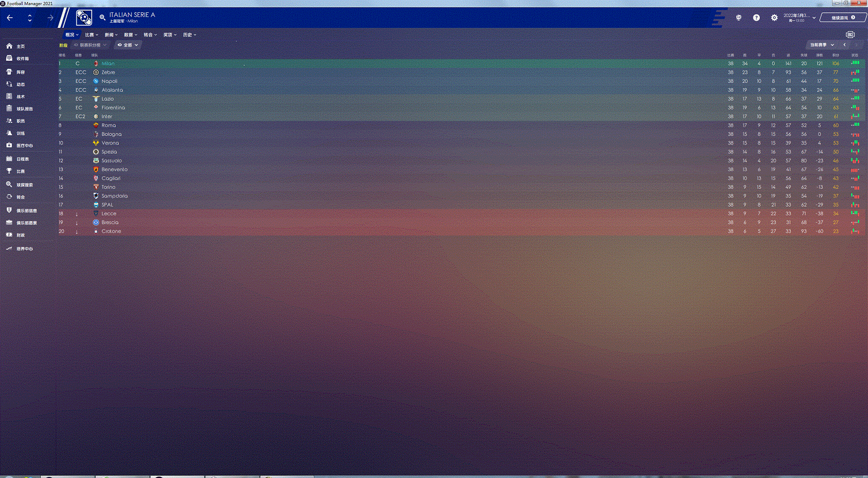The image size is (868, 478).
Task: Open the 训练 training cone icon
Action: point(9,133)
